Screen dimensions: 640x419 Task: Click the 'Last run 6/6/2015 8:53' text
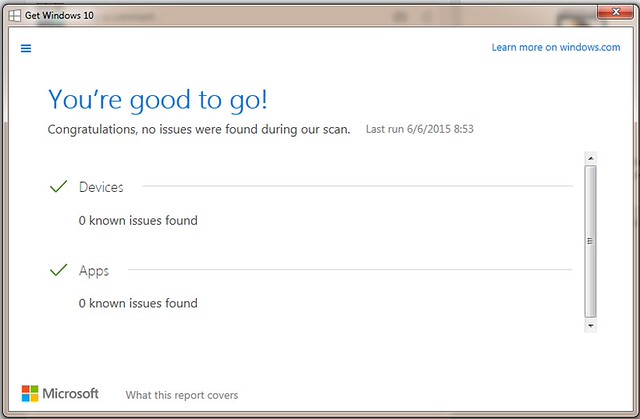(420, 129)
